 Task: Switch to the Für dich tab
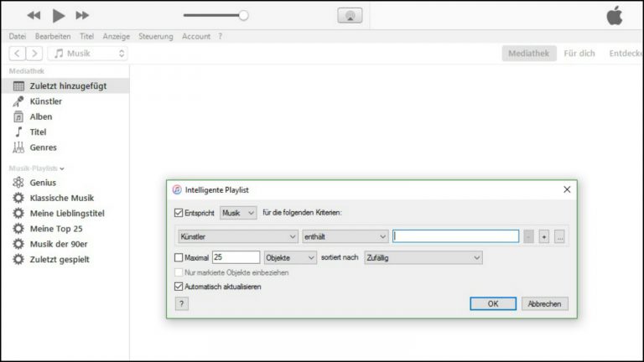(x=579, y=54)
